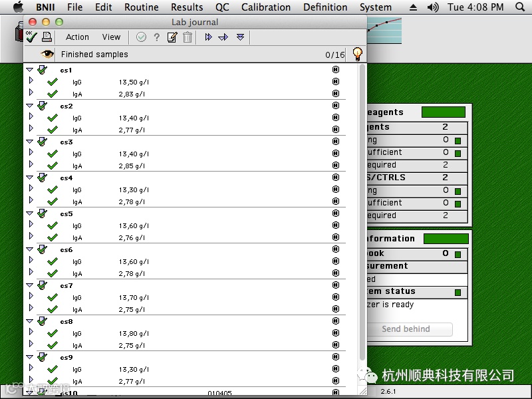
Task: Toggle the cs8 sample checkmark box
Action: 42,321
